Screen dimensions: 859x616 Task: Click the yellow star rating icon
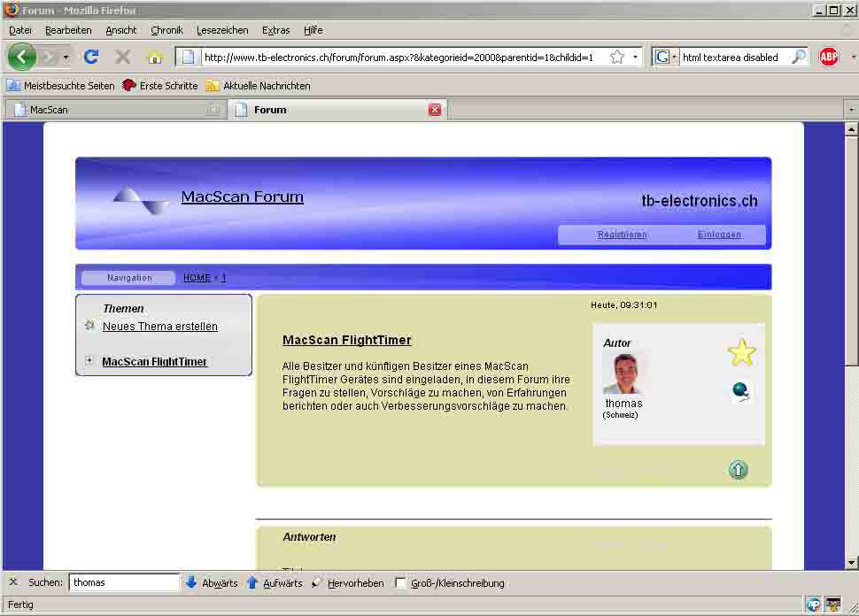pyautogui.click(x=742, y=352)
